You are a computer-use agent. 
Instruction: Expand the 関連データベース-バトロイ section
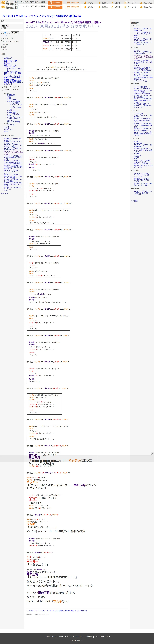3,88
